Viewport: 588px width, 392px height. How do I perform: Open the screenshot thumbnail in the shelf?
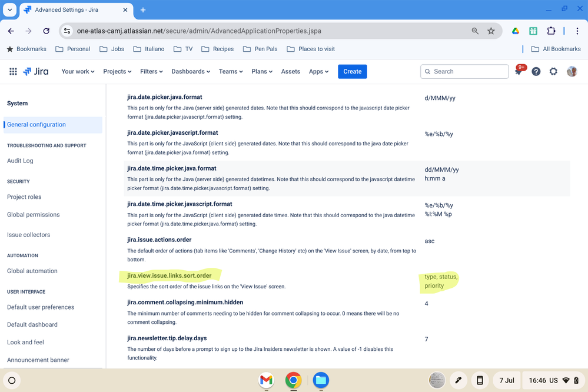437,380
